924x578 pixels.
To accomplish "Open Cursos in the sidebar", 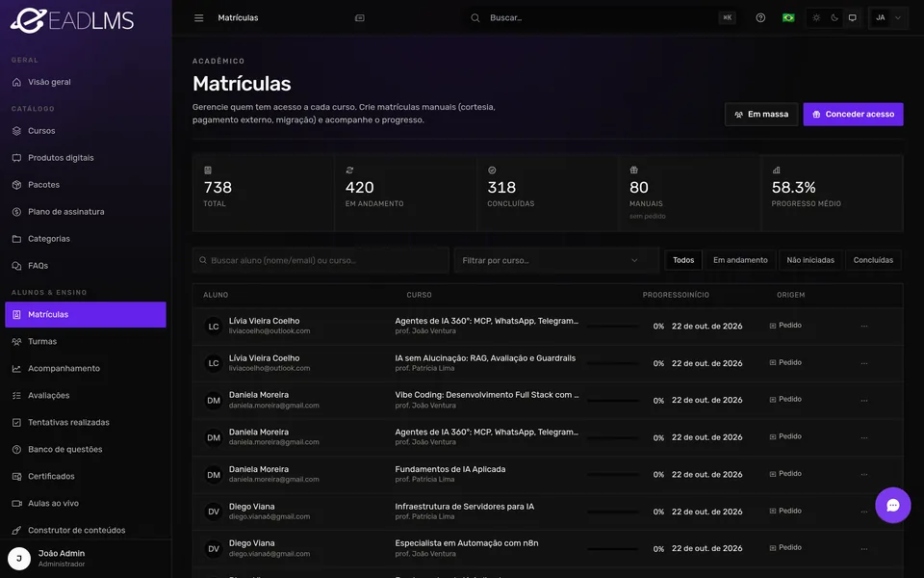I will [x=86, y=131].
